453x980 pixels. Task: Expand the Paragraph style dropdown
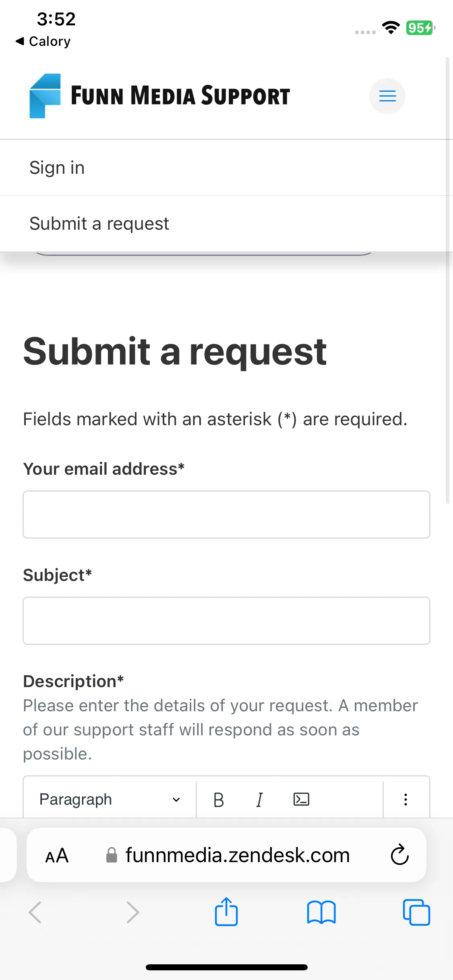point(110,799)
